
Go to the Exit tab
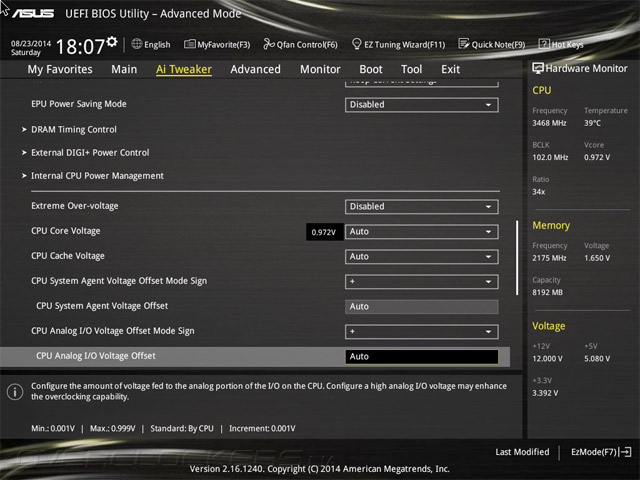(x=451, y=69)
